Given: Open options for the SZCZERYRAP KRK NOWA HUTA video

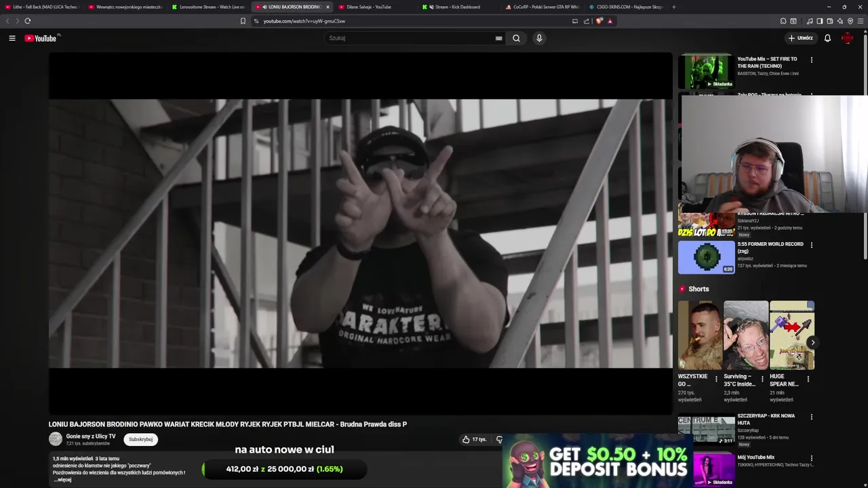Looking at the screenshot, I should pos(811,417).
